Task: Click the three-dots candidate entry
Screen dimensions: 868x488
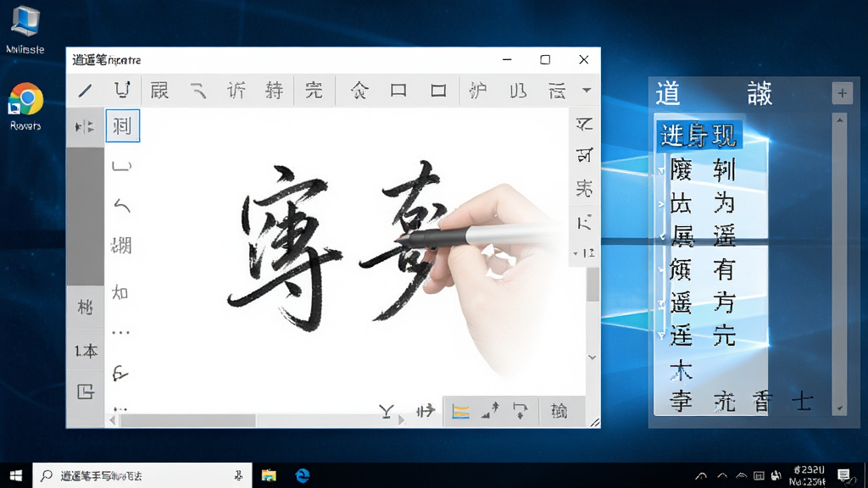Action: click(x=120, y=332)
